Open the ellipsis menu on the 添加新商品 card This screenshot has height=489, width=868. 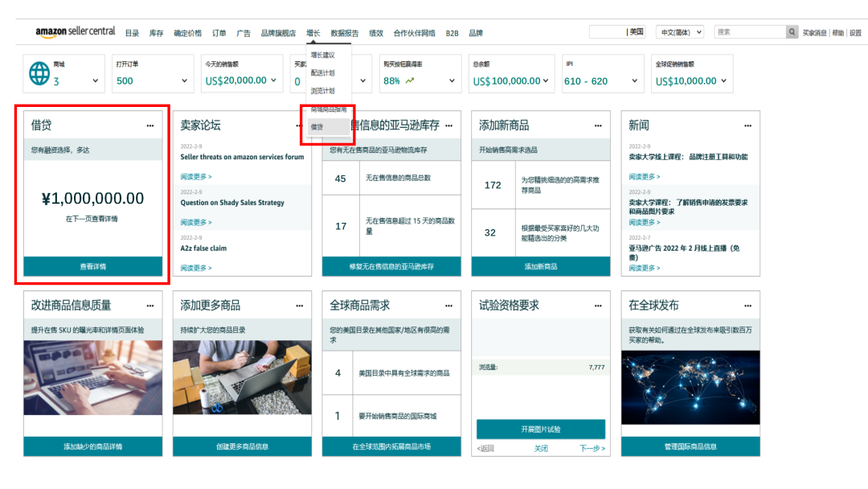[x=598, y=125]
